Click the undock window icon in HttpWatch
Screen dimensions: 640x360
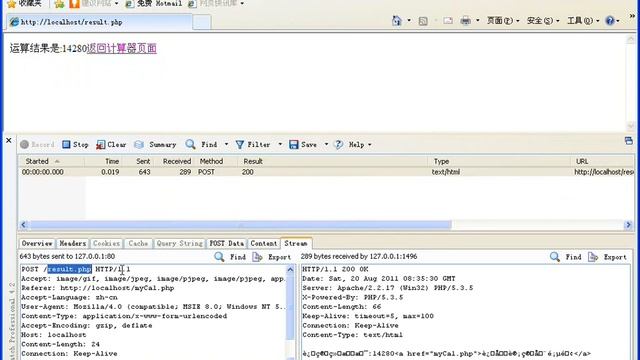click(629, 141)
